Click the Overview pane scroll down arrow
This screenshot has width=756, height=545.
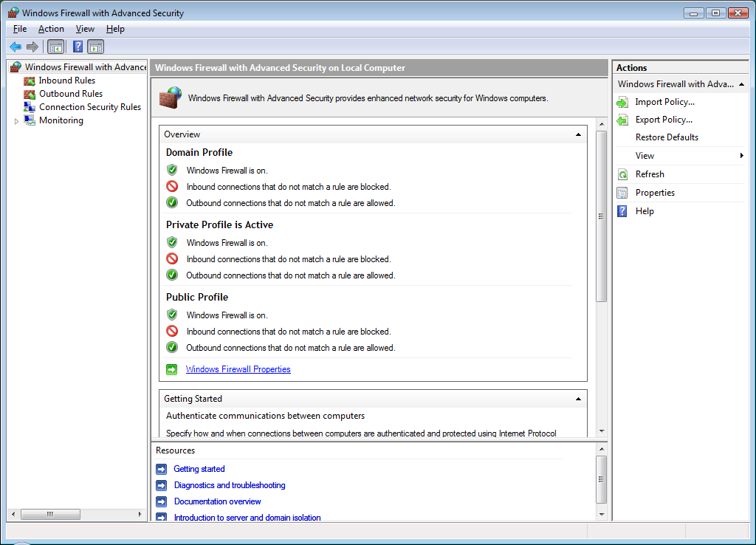click(x=601, y=431)
